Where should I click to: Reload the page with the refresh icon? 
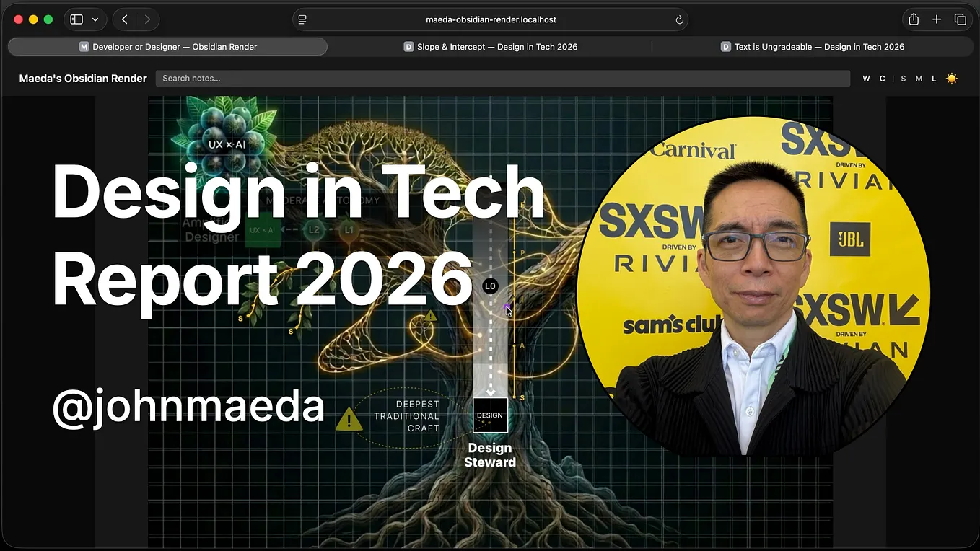click(x=679, y=19)
